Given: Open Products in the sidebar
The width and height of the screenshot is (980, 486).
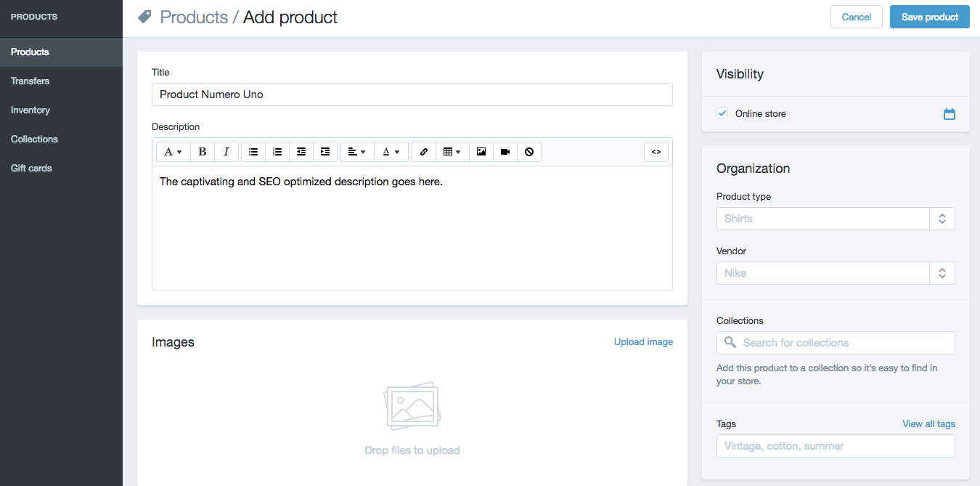Looking at the screenshot, I should (x=61, y=52).
